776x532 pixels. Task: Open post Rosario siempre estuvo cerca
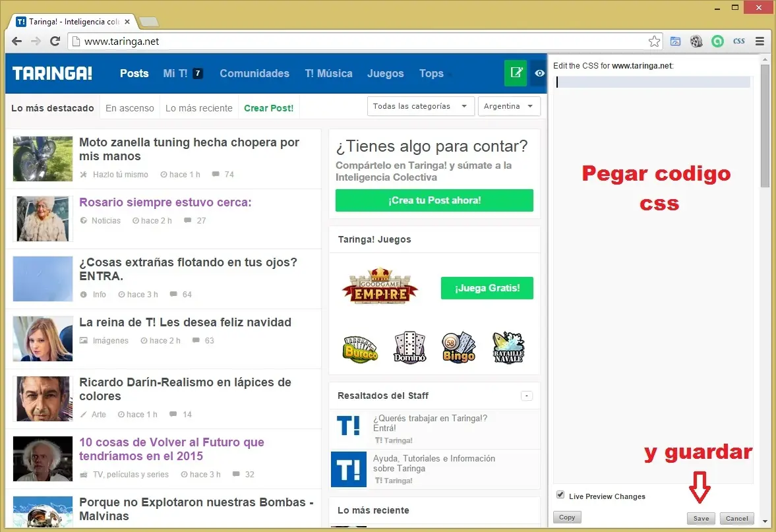click(x=165, y=202)
